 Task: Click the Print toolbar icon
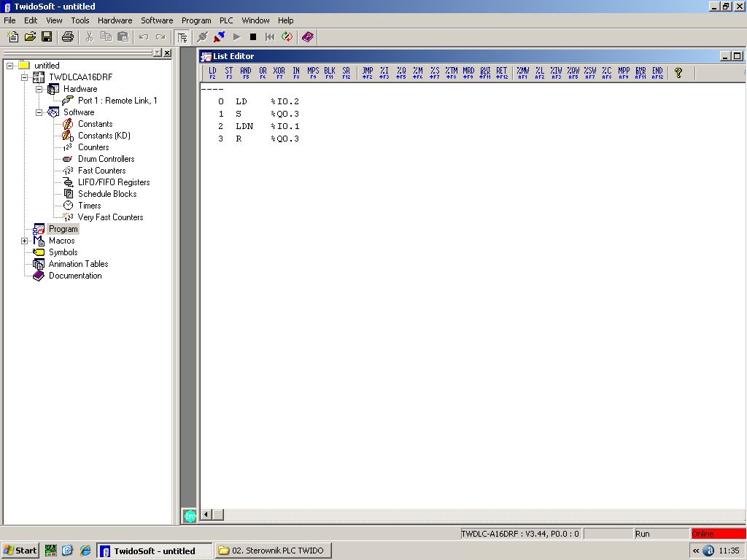[x=68, y=36]
